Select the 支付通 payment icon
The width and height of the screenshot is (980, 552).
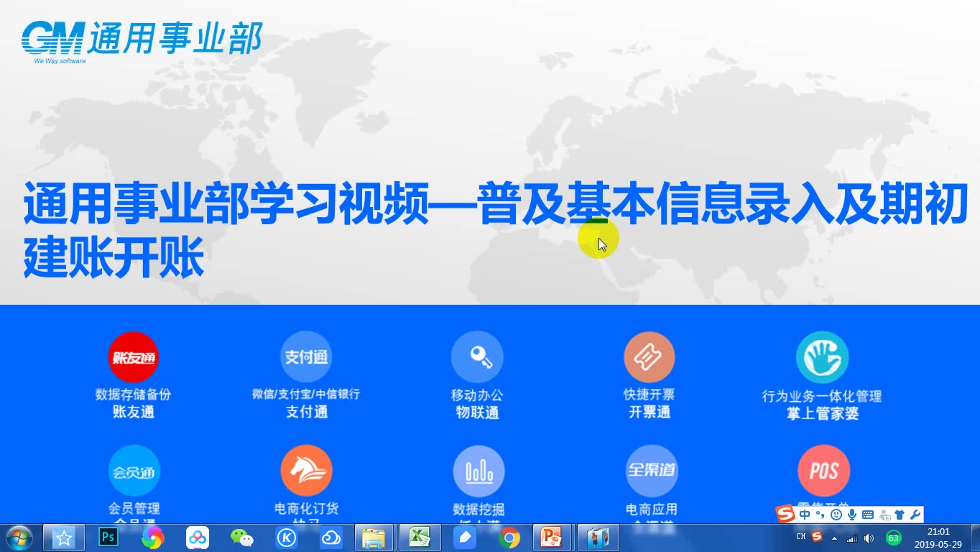click(x=306, y=357)
